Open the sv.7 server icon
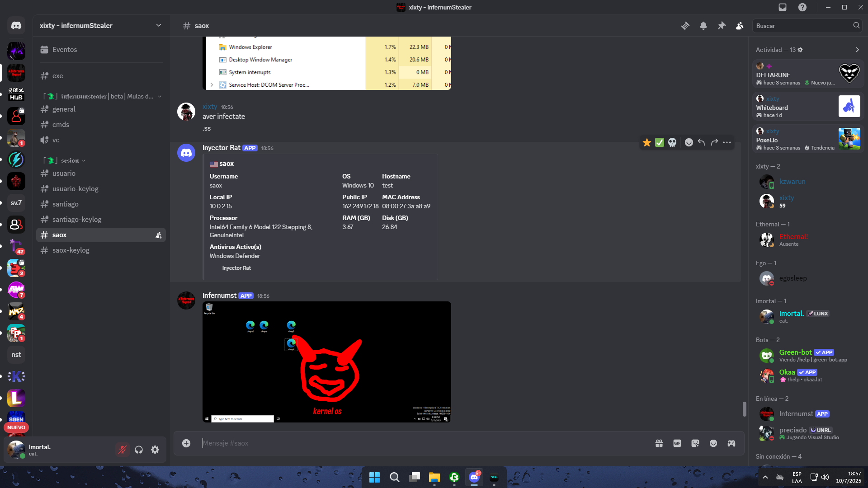The height and width of the screenshot is (488, 868). [16, 203]
